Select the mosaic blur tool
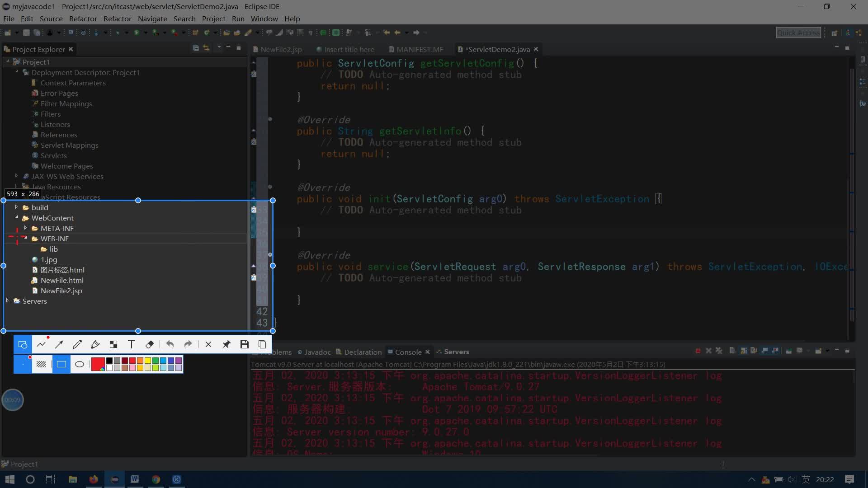This screenshot has width=868, height=488. [113, 345]
